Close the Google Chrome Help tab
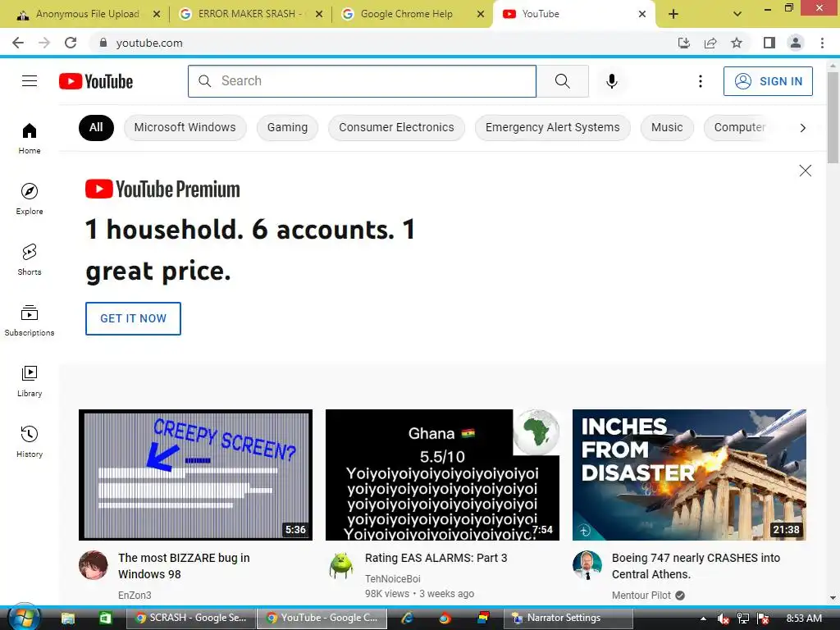Viewport: 840px width, 630px height. [x=481, y=14]
